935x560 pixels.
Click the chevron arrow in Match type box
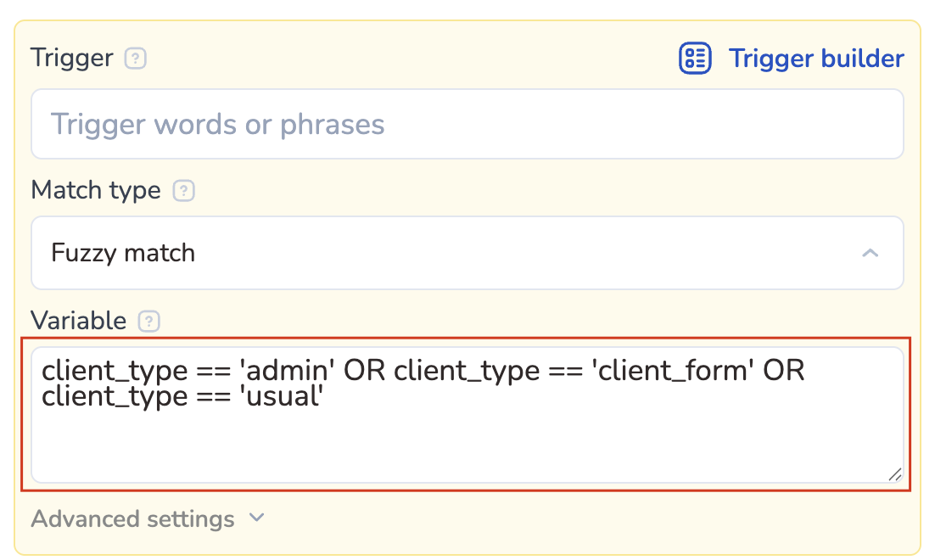coord(870,253)
